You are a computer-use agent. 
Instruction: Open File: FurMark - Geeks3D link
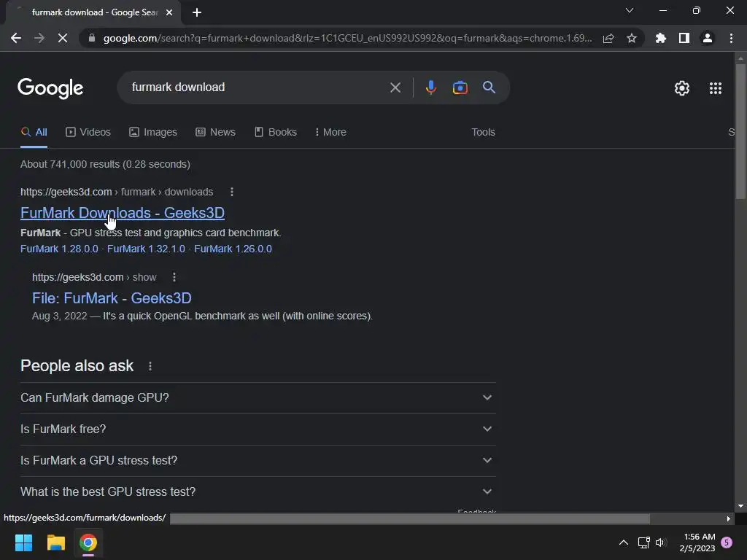pos(112,298)
